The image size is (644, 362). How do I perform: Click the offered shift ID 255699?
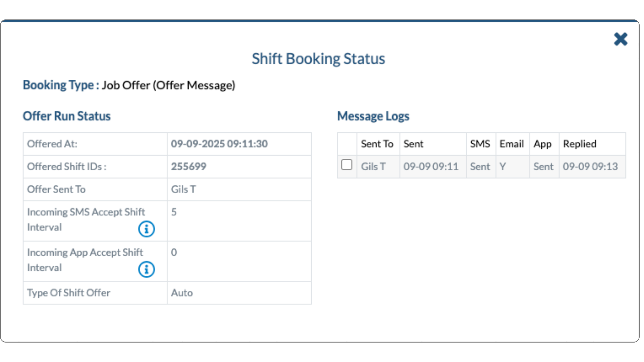(x=189, y=167)
